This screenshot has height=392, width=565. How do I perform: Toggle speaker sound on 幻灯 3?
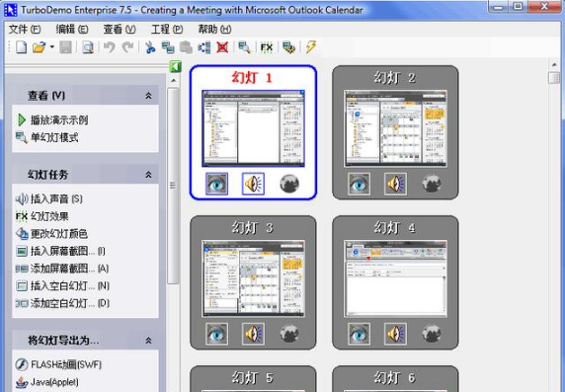[x=253, y=334]
